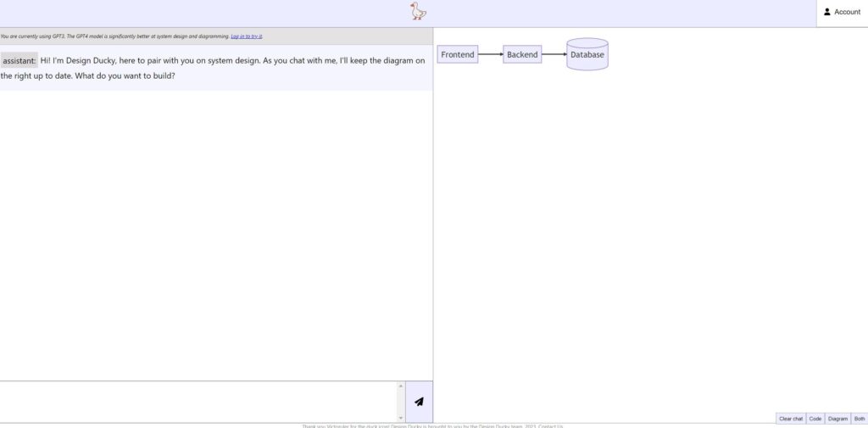Viewport: 868px width, 428px height.
Task: Select the Frontend node in diagram
Action: click(458, 55)
